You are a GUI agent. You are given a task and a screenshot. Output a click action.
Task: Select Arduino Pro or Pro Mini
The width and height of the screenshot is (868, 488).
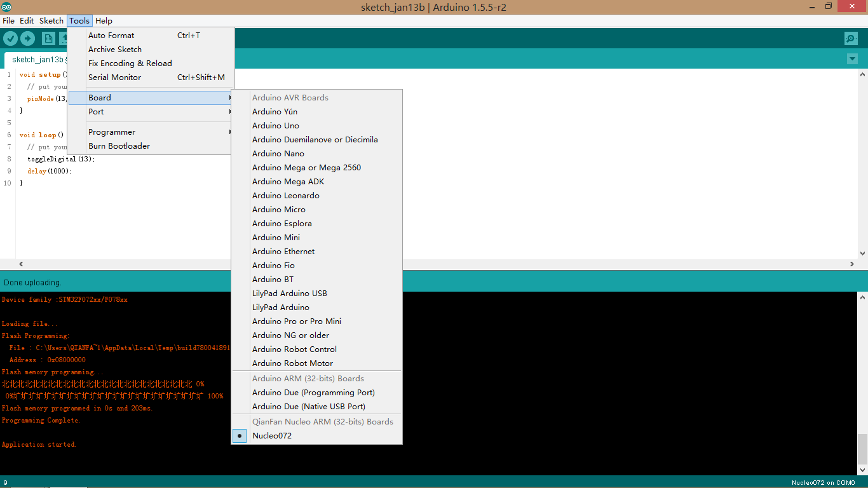click(317, 322)
